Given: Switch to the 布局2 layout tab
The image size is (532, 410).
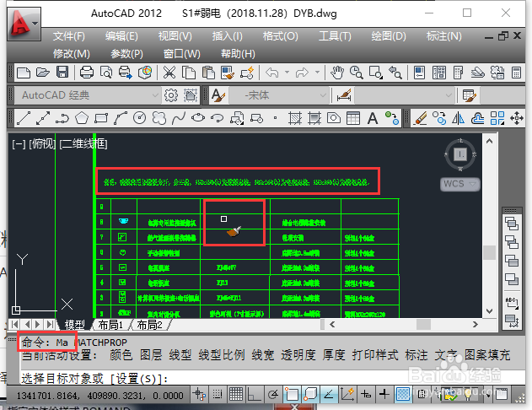Looking at the screenshot, I should (x=149, y=325).
